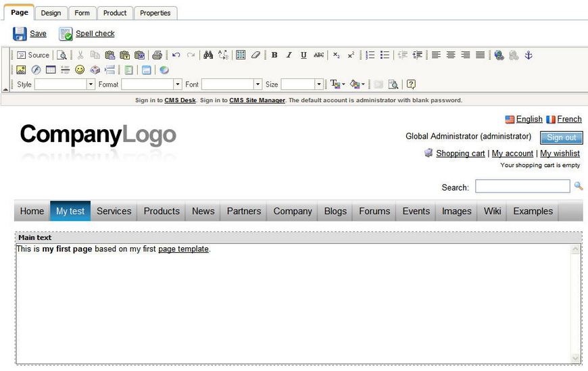
Task: Insert a smiley emoticon
Action: tap(80, 70)
